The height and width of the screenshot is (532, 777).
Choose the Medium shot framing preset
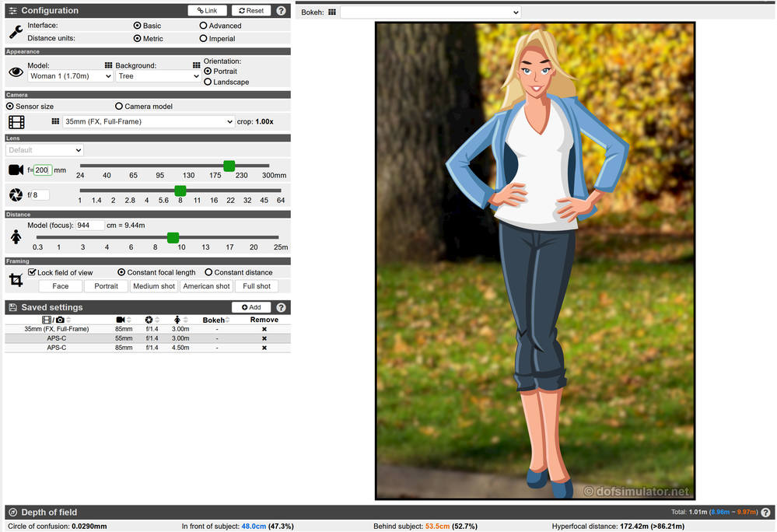point(154,286)
